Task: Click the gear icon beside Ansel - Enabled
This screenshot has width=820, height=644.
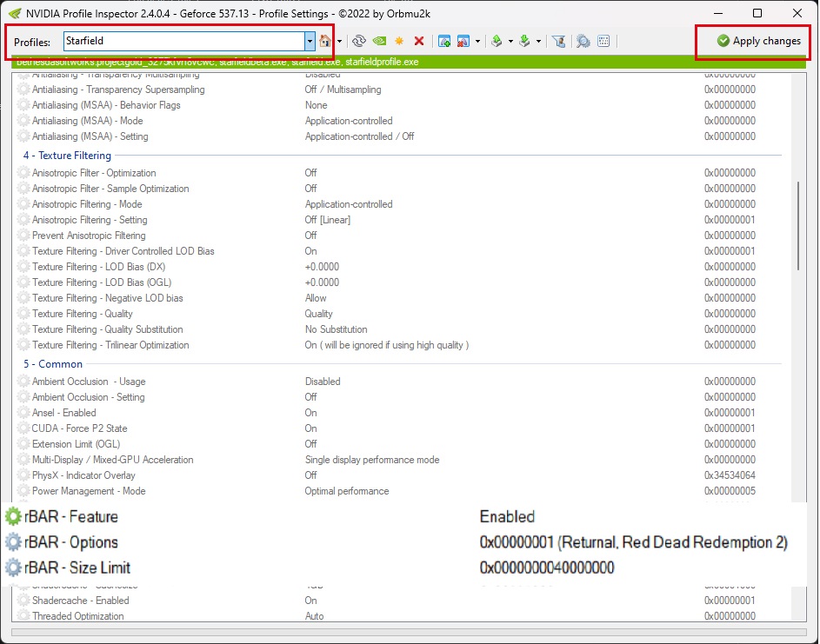Action: tap(23, 413)
